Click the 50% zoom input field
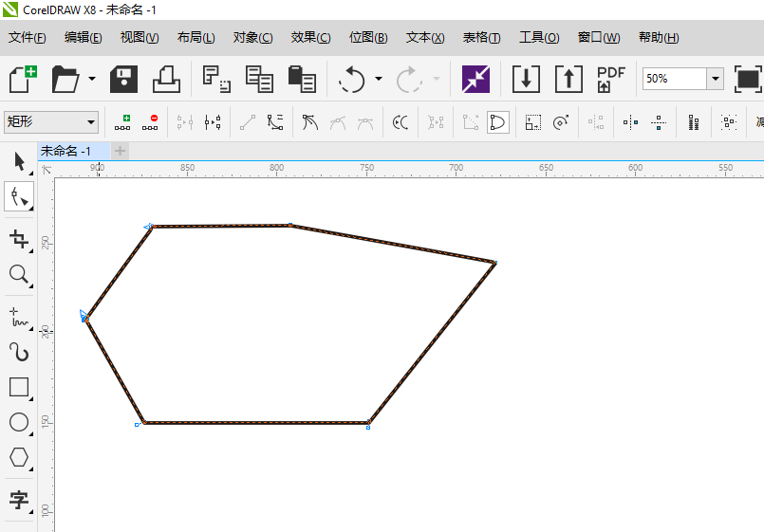Screen dimensions: 764x532 click(672, 79)
